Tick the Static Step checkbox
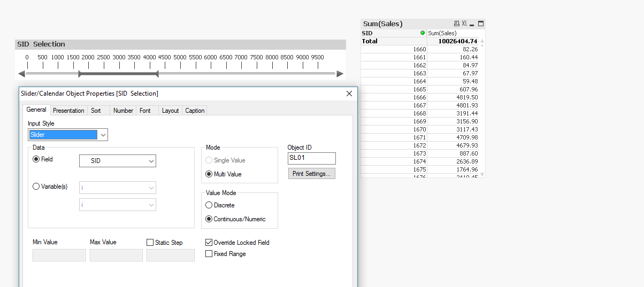 point(150,243)
